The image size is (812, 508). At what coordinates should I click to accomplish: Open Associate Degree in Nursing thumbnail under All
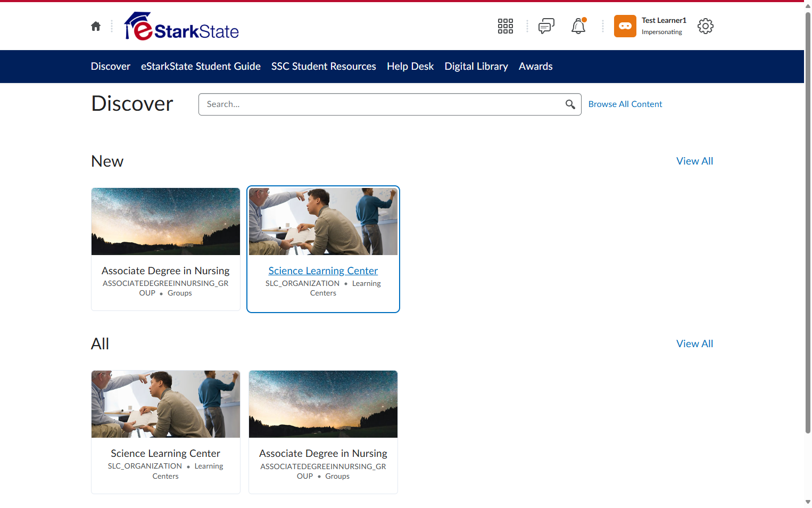point(323,404)
